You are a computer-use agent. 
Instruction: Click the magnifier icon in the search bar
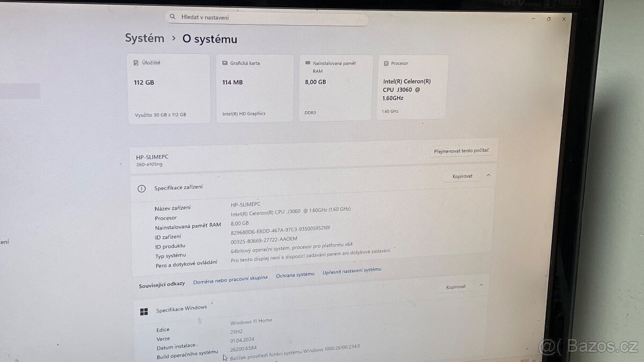coord(172,17)
